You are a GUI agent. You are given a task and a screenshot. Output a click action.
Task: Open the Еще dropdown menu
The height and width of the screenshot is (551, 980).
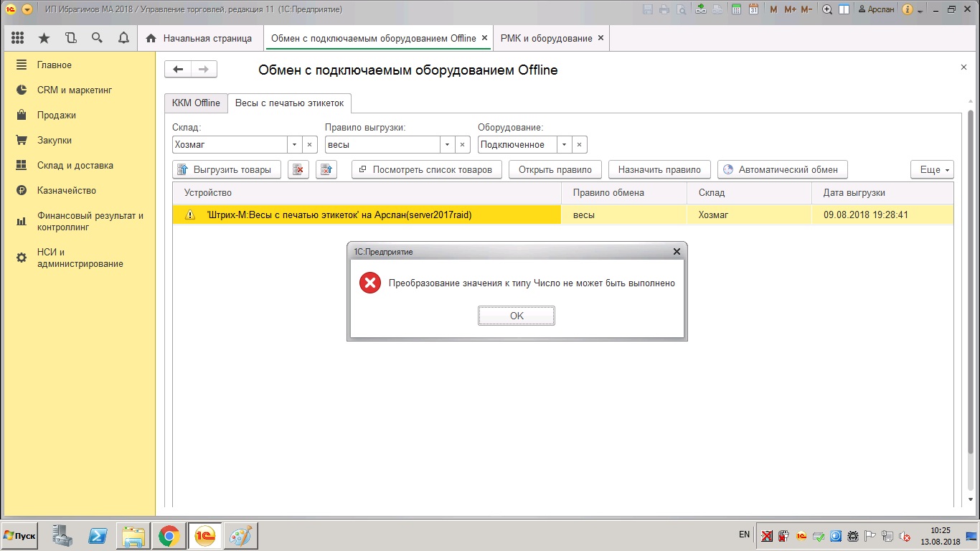[x=932, y=169]
